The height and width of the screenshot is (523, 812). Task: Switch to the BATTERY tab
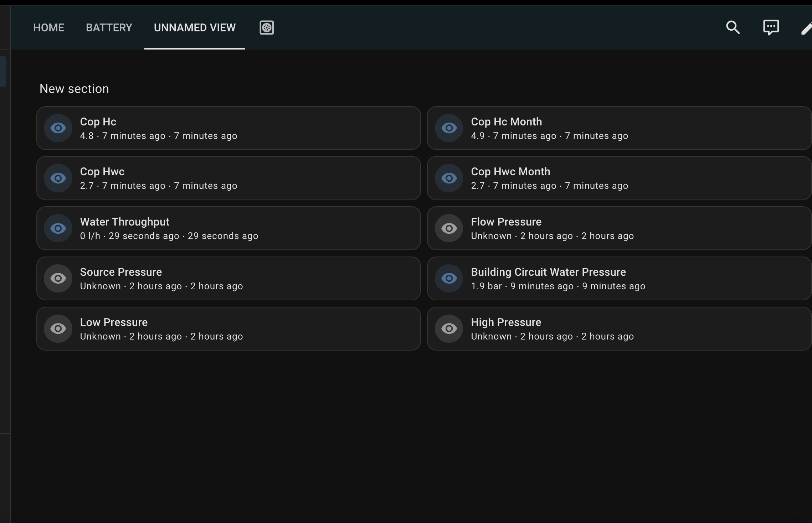pyautogui.click(x=109, y=27)
